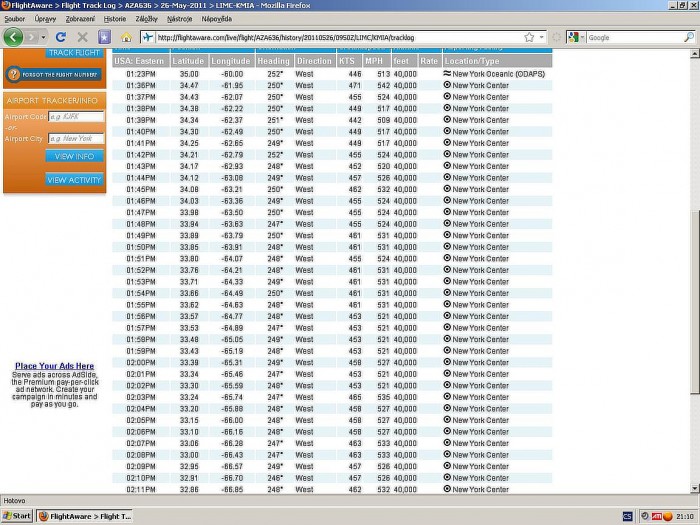Click the 33.39 latitude value
Viewport: 700px width, 525px height.
[x=189, y=362]
